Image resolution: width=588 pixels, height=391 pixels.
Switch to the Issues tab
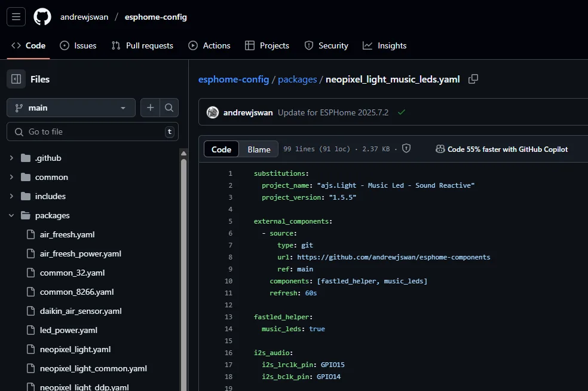coord(78,45)
